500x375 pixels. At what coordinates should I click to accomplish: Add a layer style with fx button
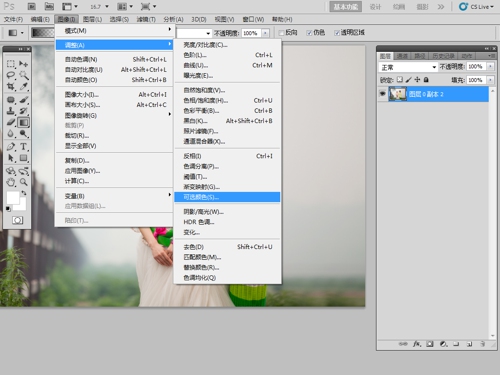(x=417, y=344)
